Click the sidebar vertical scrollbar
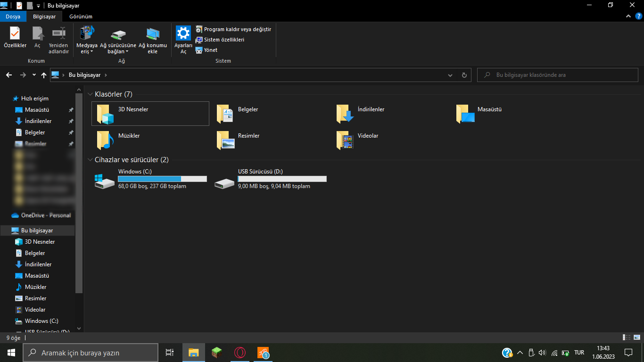The width and height of the screenshot is (644, 362). click(x=79, y=193)
